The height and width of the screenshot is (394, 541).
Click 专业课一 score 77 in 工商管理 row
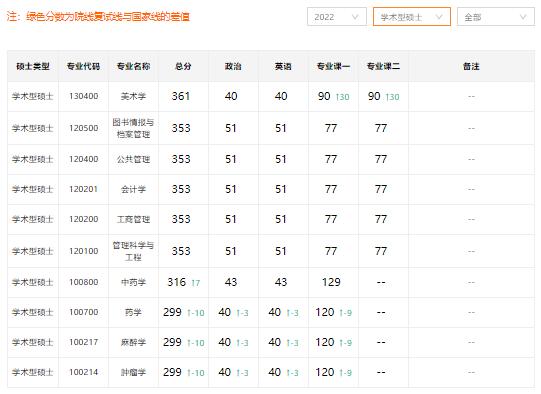pos(331,219)
